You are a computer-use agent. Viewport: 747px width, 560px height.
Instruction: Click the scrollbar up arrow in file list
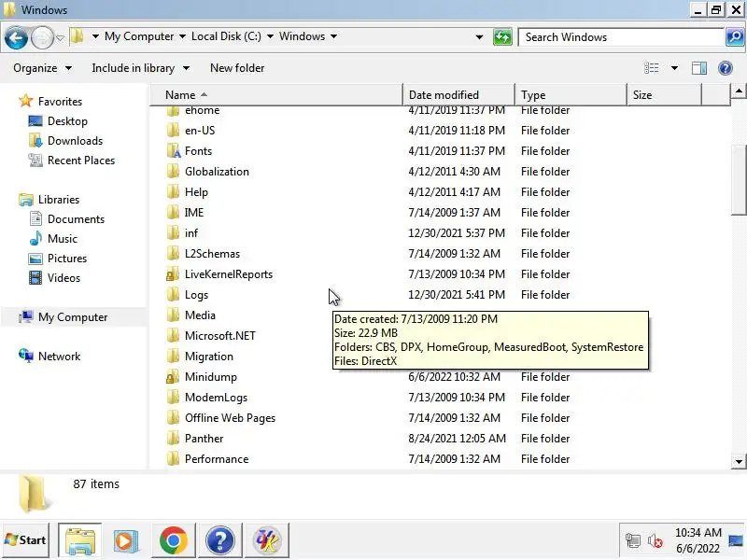click(x=739, y=91)
